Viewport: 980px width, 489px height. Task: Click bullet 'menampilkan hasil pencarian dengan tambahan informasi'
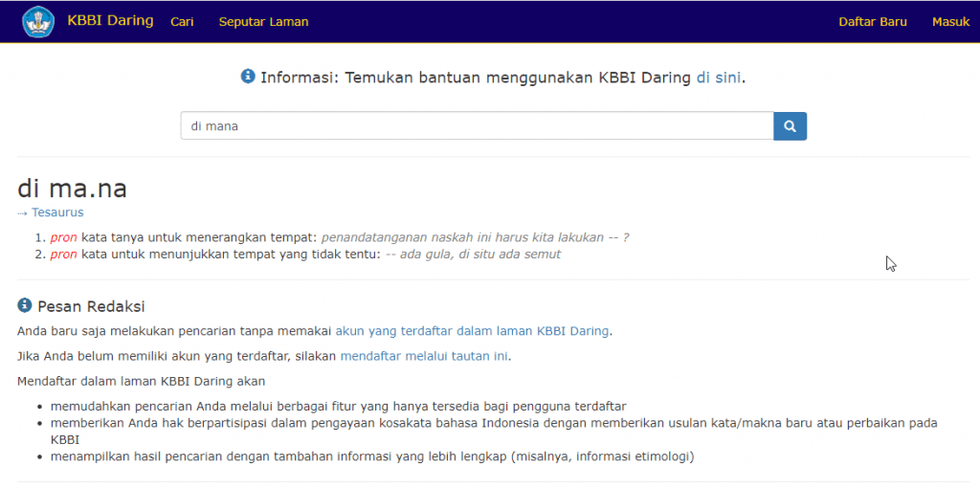coord(372,456)
